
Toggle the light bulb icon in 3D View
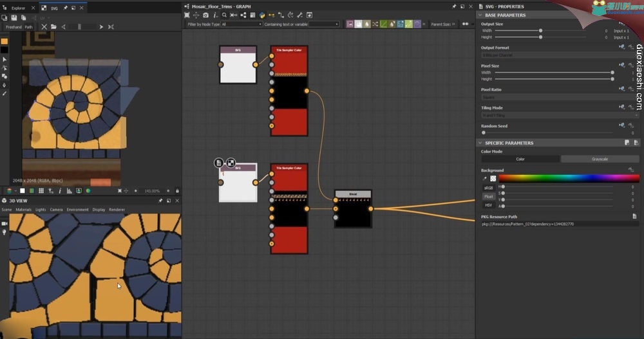click(x=5, y=232)
